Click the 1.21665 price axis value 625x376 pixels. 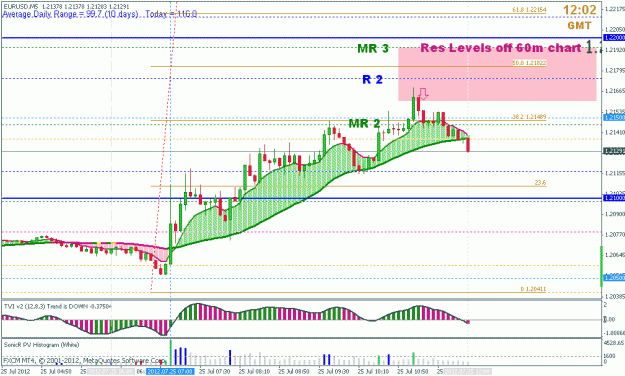tap(615, 91)
